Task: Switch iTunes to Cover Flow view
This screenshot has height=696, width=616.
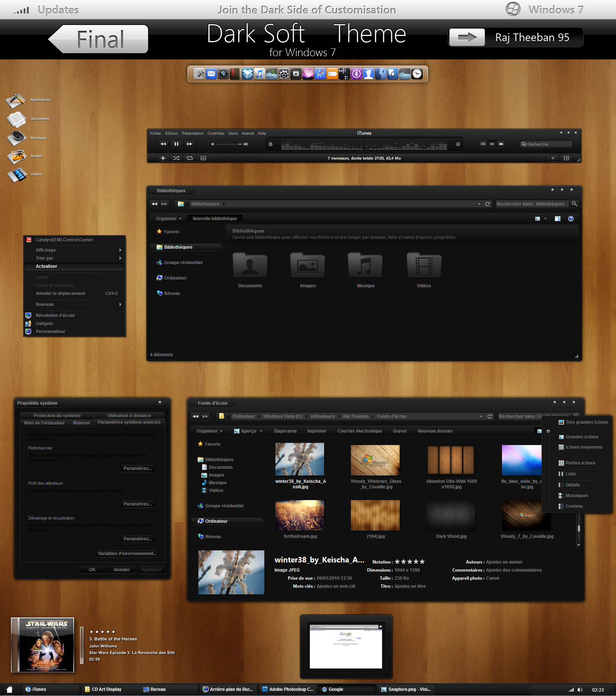Action: click(x=501, y=144)
